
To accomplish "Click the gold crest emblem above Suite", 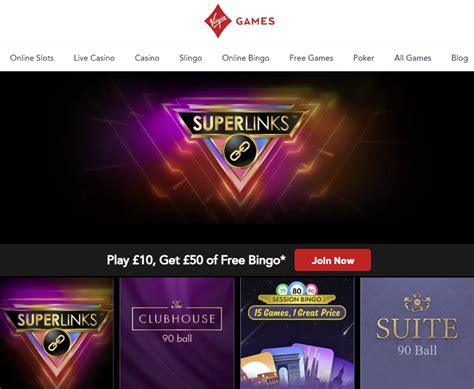I will 417,303.
